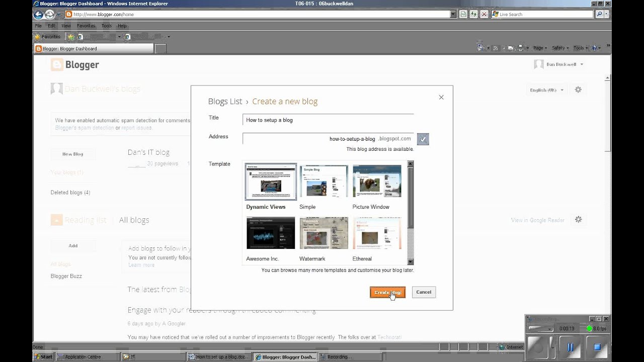Click the orange Create blog! button
This screenshot has width=644, height=362.
(x=387, y=292)
